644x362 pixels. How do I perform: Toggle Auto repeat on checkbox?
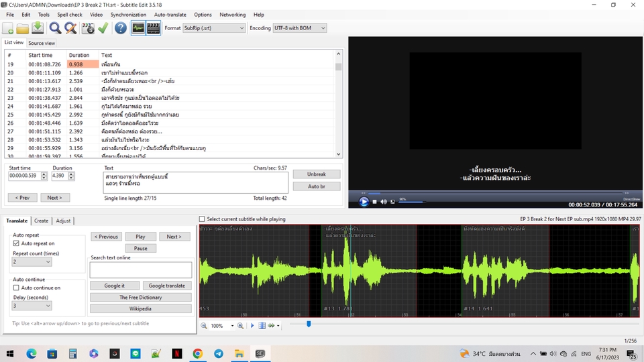(16, 243)
